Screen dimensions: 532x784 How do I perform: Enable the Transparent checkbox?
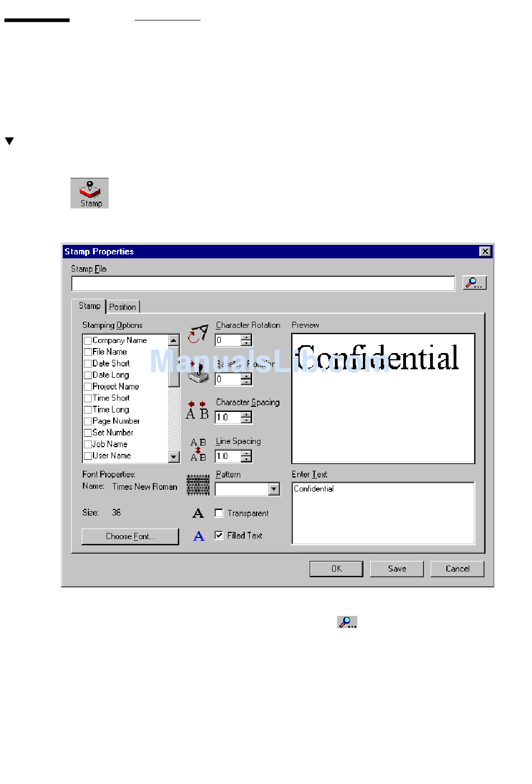click(x=219, y=513)
